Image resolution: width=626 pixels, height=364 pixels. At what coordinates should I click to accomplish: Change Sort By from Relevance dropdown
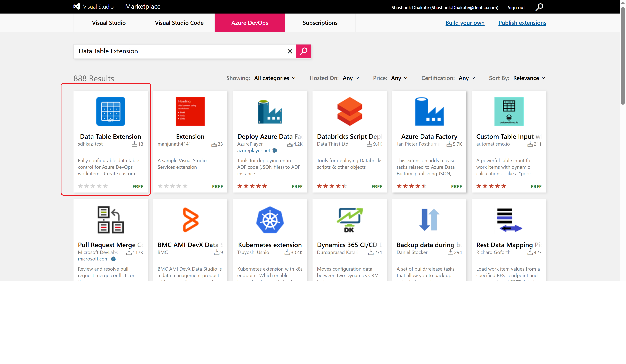[529, 78]
